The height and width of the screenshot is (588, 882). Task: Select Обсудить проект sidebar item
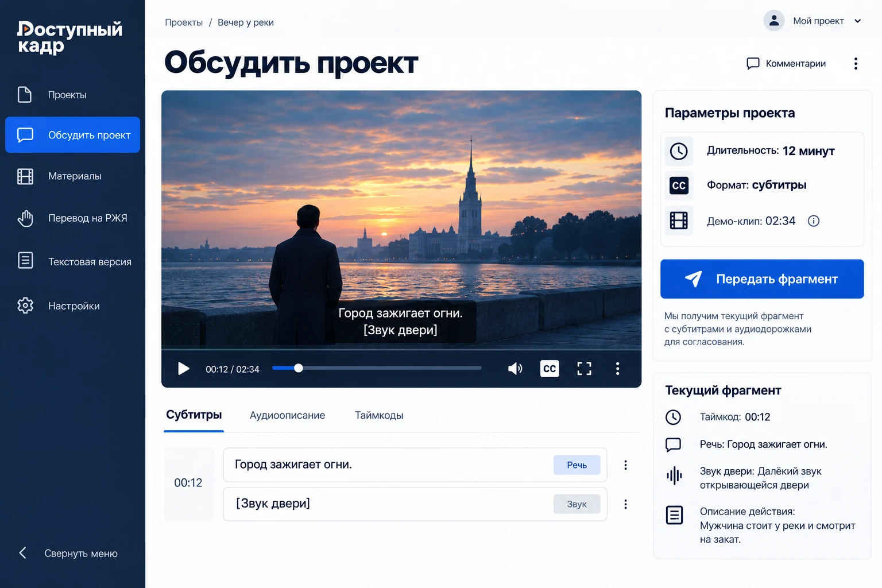(72, 135)
